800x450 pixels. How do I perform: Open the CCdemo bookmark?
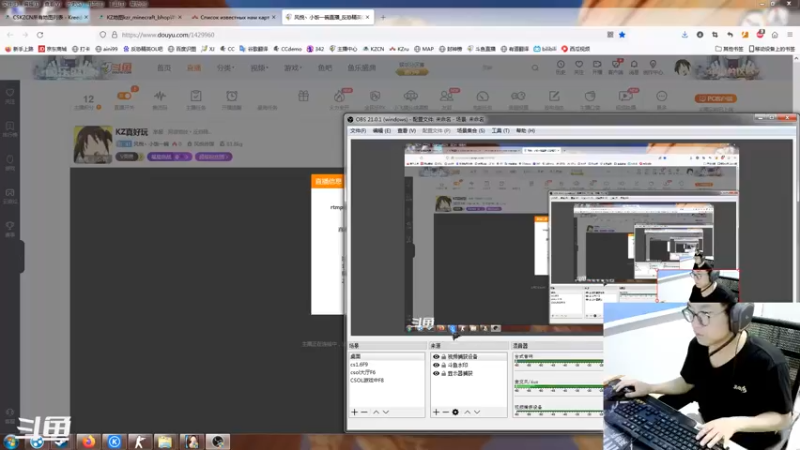pyautogui.click(x=287, y=49)
